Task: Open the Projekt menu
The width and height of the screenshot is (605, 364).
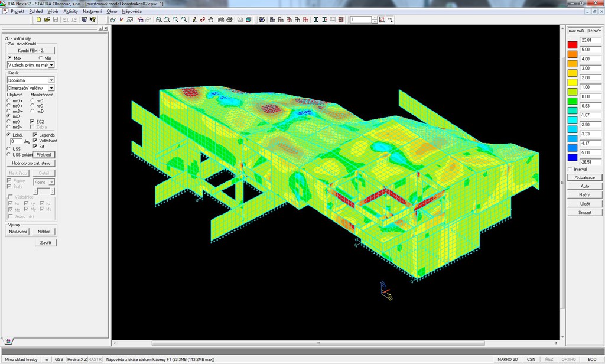Action: pyautogui.click(x=17, y=11)
